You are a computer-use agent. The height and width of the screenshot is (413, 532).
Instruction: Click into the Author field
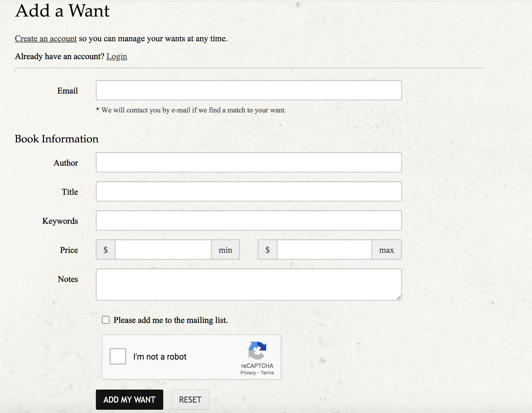(249, 162)
